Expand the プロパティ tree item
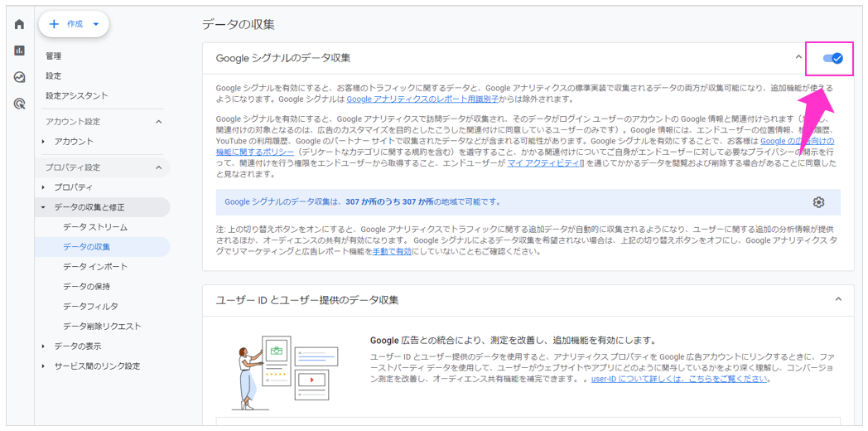 pos(43,187)
